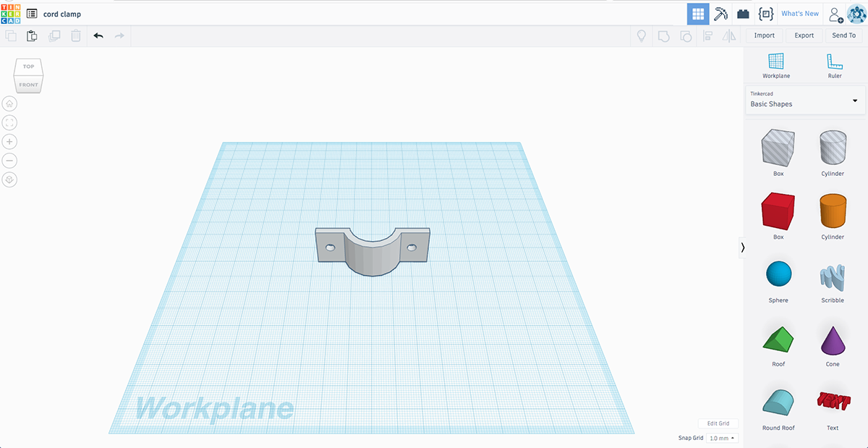Pick the Ruler tool
This screenshot has height=448, width=868.
(x=834, y=65)
